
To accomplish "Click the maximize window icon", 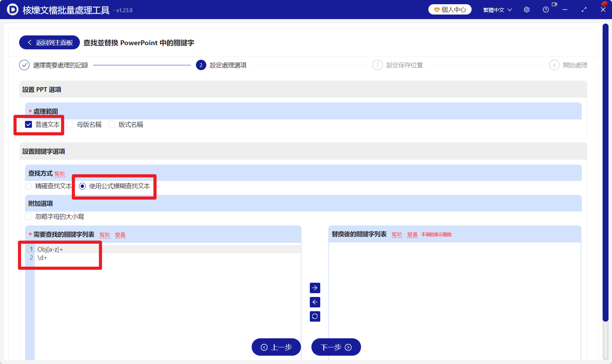I will [x=584, y=10].
